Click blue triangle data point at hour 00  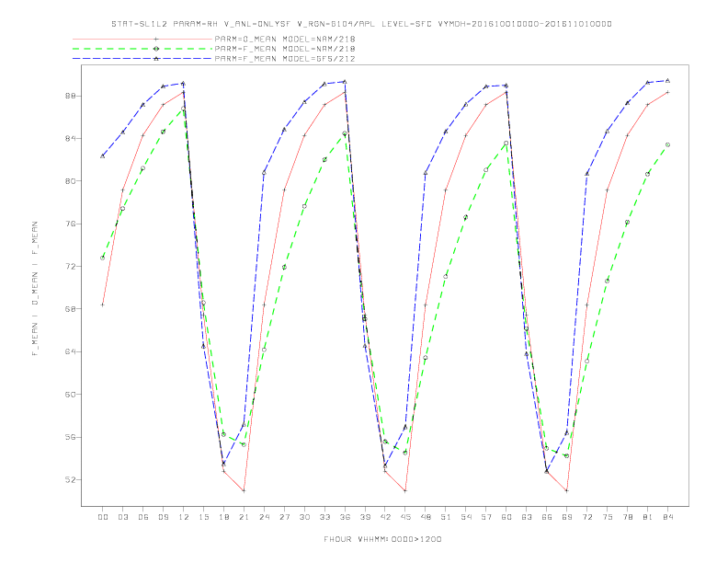(103, 156)
